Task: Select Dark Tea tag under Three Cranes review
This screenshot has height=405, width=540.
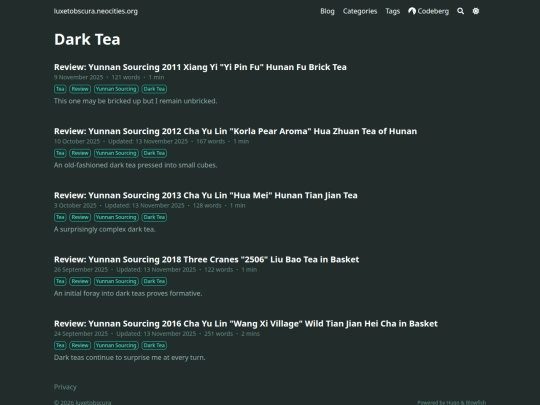Action: point(154,281)
